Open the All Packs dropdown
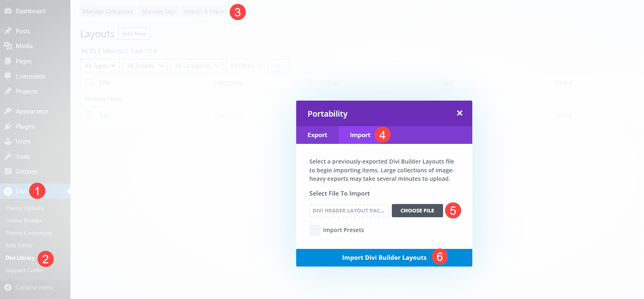The image size is (644, 299). (x=245, y=65)
